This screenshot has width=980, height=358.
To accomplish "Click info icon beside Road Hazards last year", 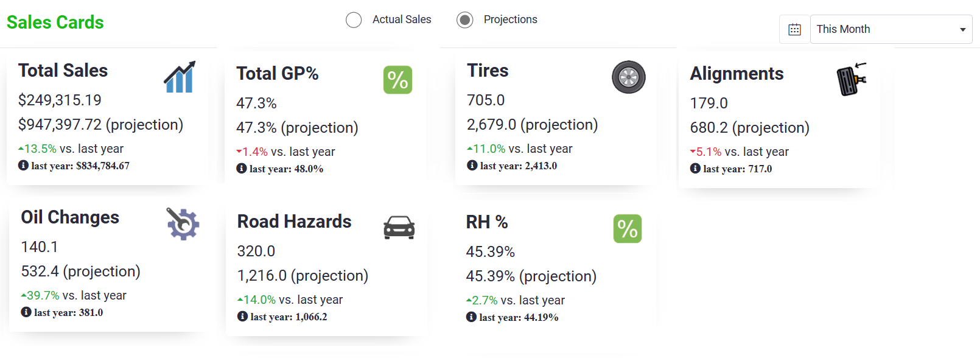I will click(242, 316).
